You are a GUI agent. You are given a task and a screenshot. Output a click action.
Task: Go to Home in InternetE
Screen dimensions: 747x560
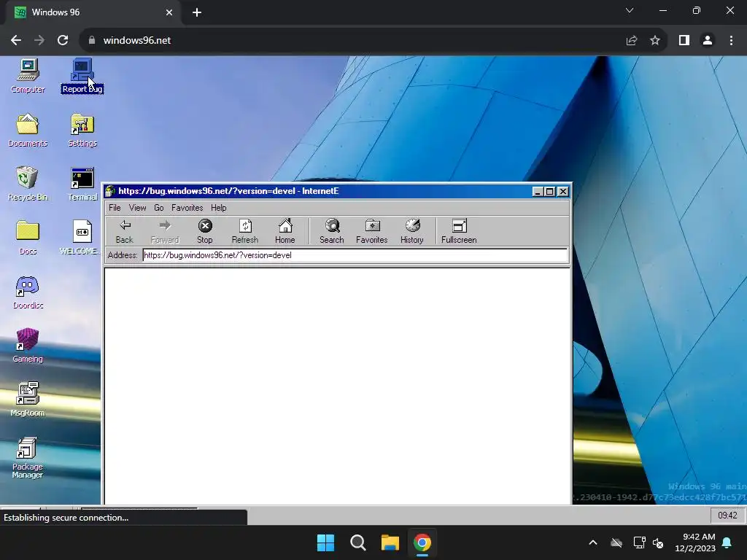point(285,231)
